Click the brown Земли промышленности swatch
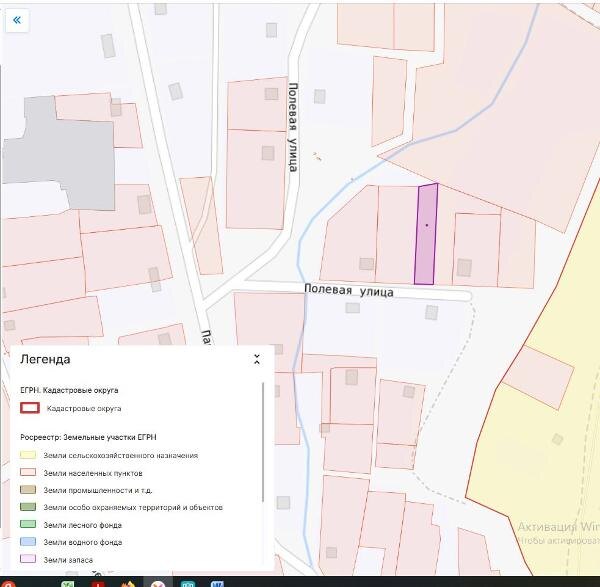 [x=28, y=489]
